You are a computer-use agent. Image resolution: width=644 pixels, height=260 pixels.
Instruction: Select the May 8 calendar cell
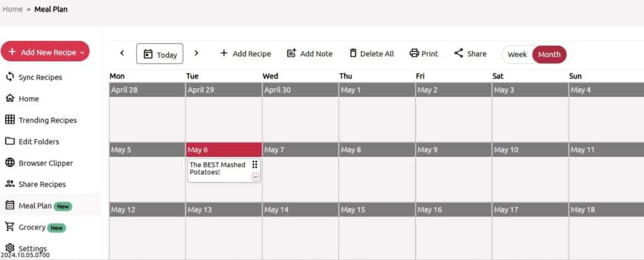[377, 179]
